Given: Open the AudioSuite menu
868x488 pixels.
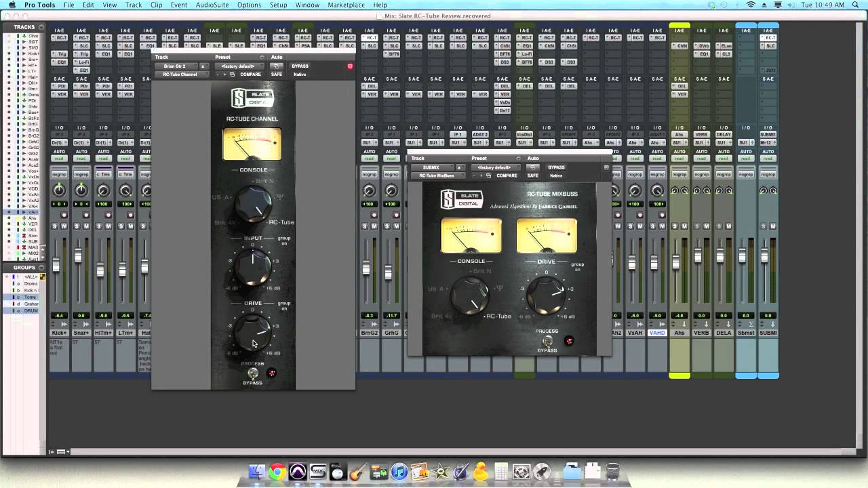Looking at the screenshot, I should click(212, 5).
